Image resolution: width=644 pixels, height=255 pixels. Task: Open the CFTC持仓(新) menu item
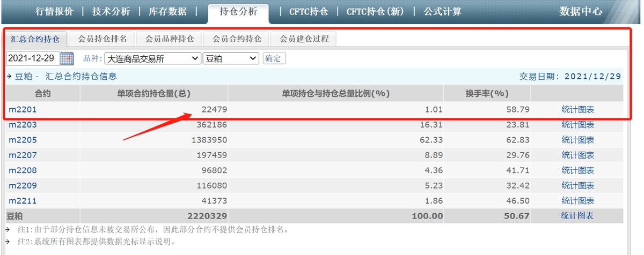[x=375, y=11]
